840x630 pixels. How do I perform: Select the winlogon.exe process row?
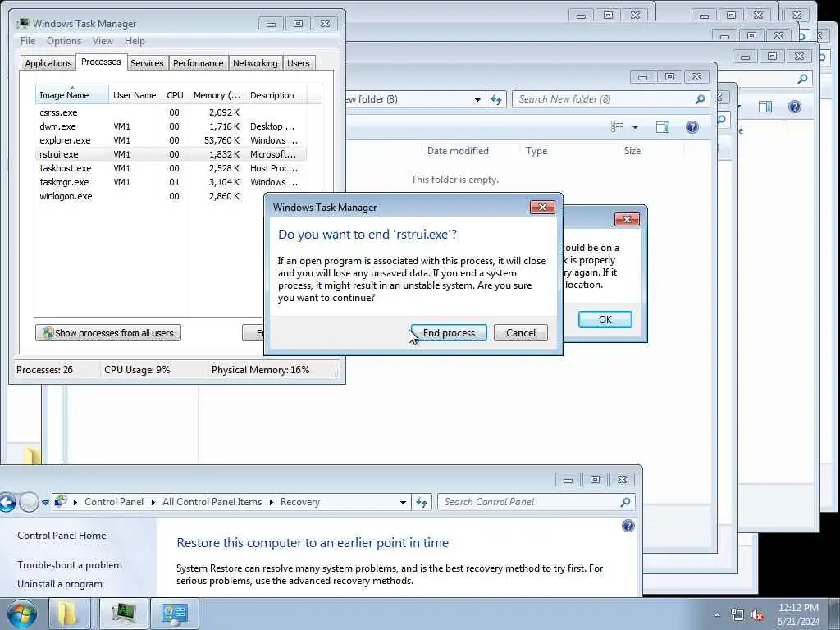click(x=171, y=196)
